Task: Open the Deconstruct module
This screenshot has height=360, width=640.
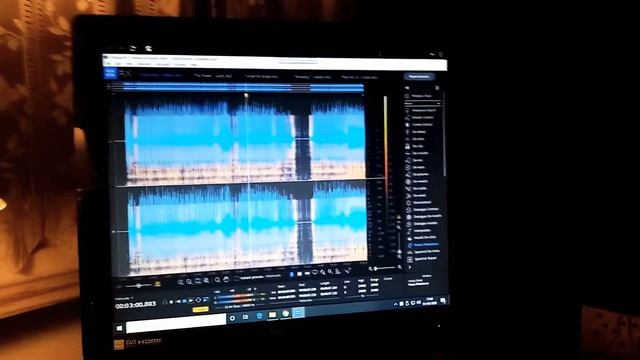Action: coord(420,202)
